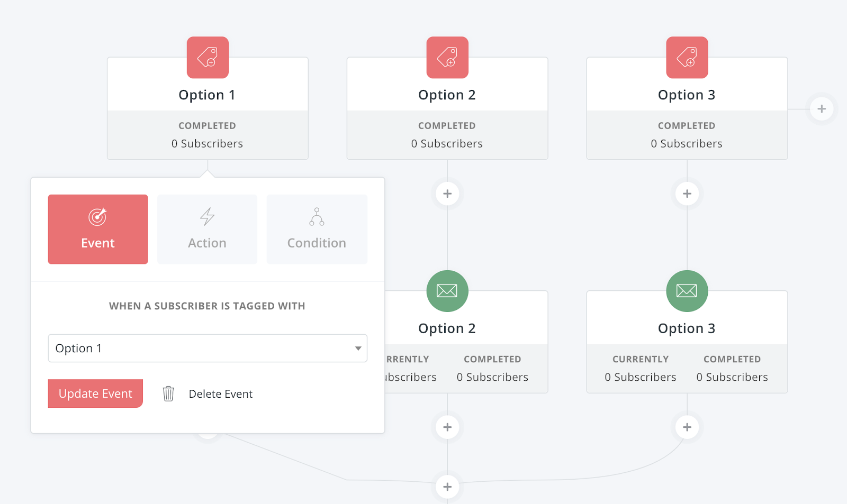Switch to the Condition tab
The height and width of the screenshot is (504, 847).
(317, 229)
